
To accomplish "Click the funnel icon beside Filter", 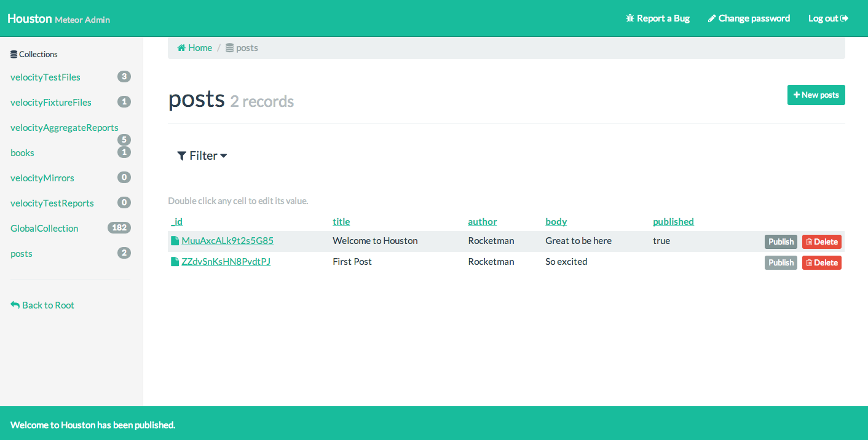I will point(181,156).
